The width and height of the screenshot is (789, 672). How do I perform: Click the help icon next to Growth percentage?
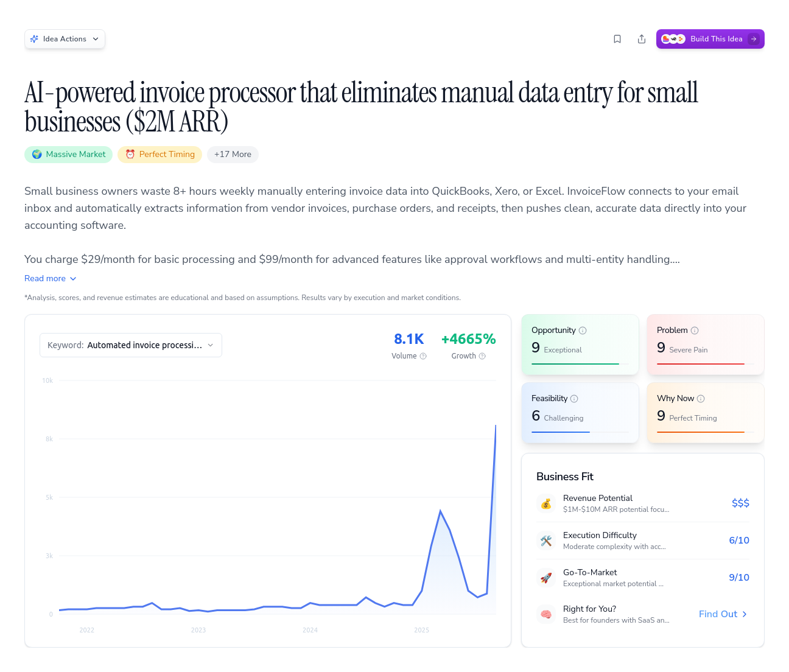pyautogui.click(x=483, y=356)
